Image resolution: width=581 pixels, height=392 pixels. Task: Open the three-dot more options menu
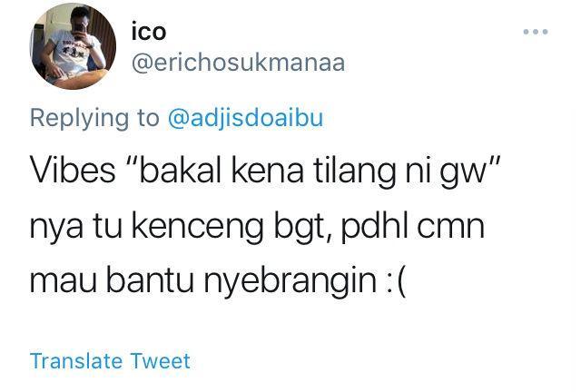point(536,32)
